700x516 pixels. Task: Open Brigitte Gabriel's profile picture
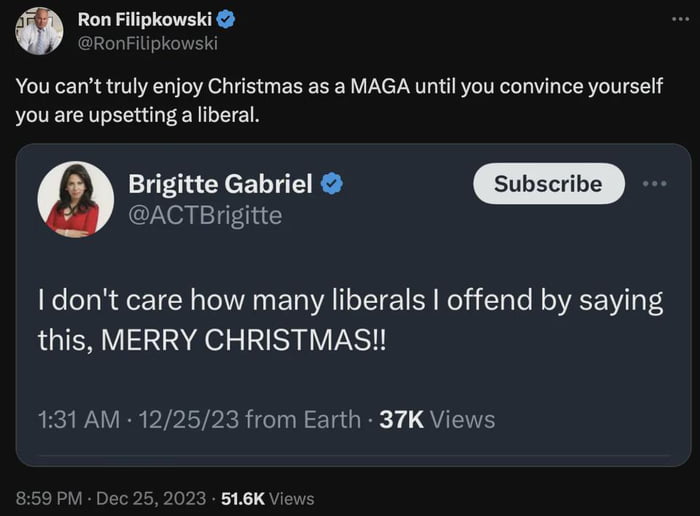pyautogui.click(x=75, y=199)
